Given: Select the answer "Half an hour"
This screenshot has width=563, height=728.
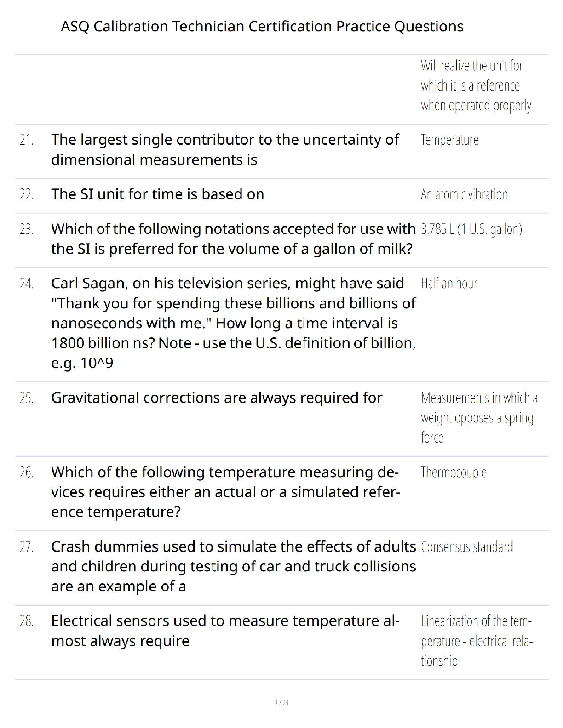Looking at the screenshot, I should [x=449, y=284].
